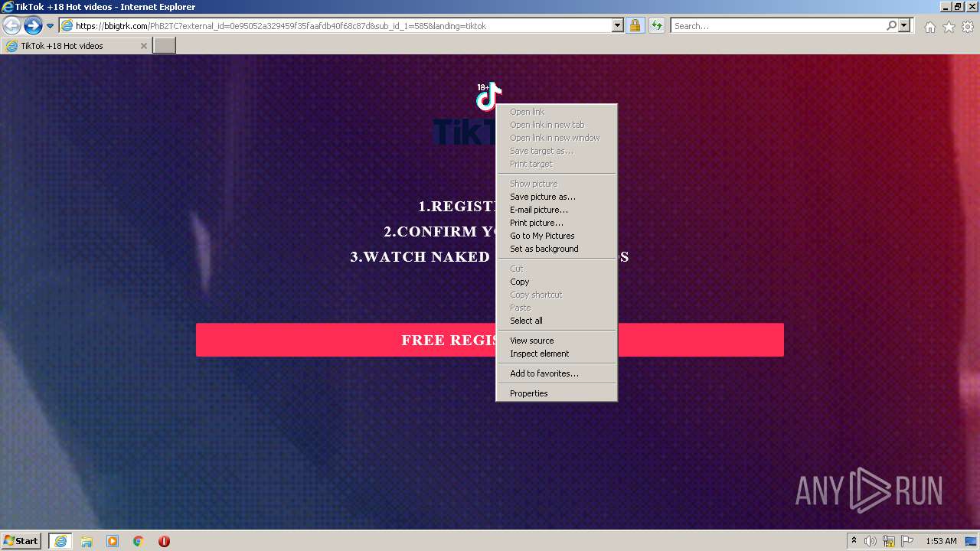
Task: Select the TikTok +18 Hot videos tab
Action: click(x=75, y=46)
